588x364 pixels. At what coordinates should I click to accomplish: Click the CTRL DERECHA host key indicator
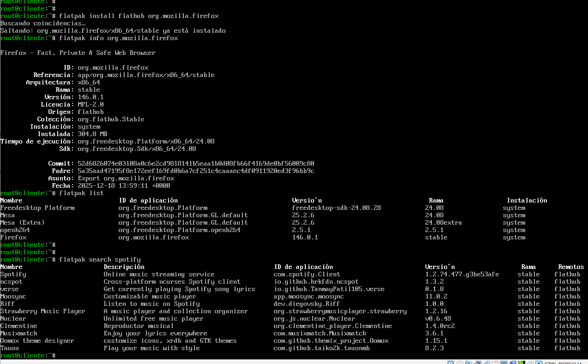pyautogui.click(x=563, y=363)
